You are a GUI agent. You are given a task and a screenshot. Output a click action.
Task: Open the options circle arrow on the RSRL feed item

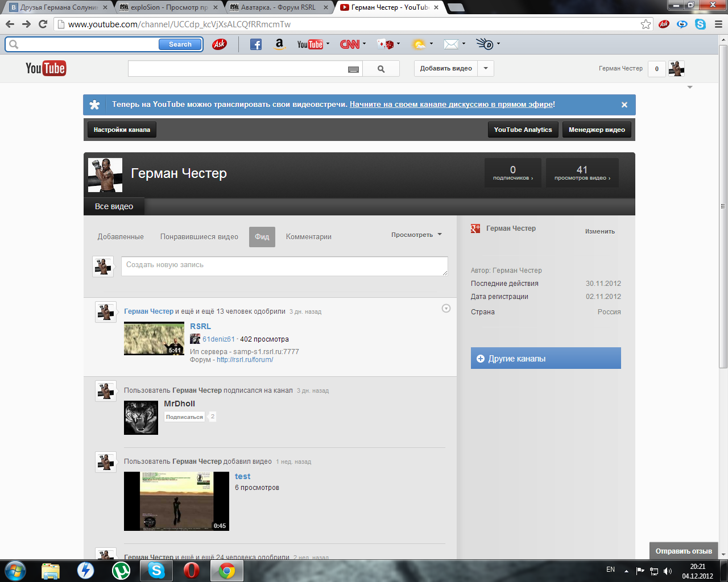(x=446, y=308)
